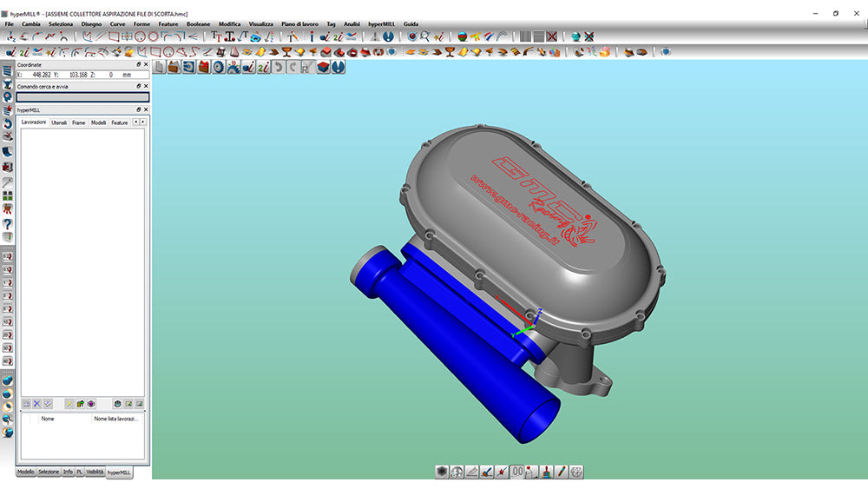Open the Piano di lavoro menu
The height and width of the screenshot is (496, 868).
[299, 24]
